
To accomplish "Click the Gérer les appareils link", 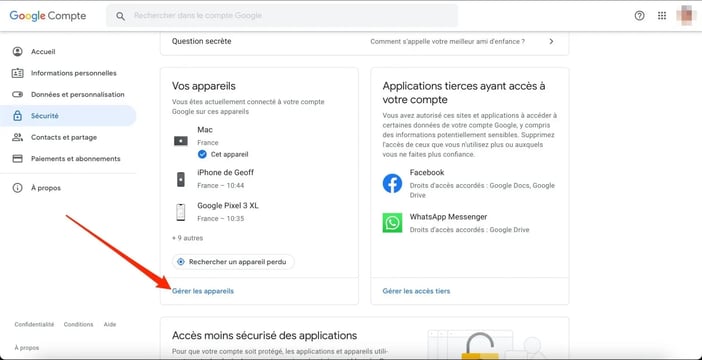I will click(x=203, y=291).
